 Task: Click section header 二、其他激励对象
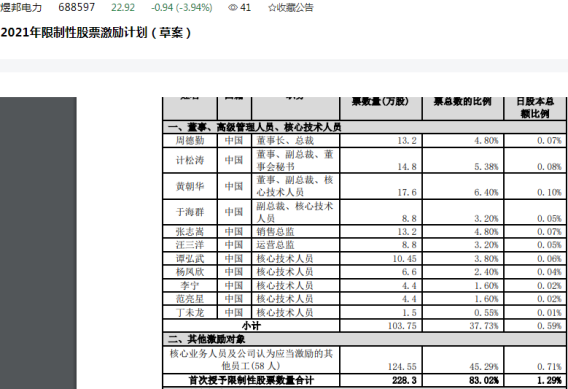click(364, 339)
